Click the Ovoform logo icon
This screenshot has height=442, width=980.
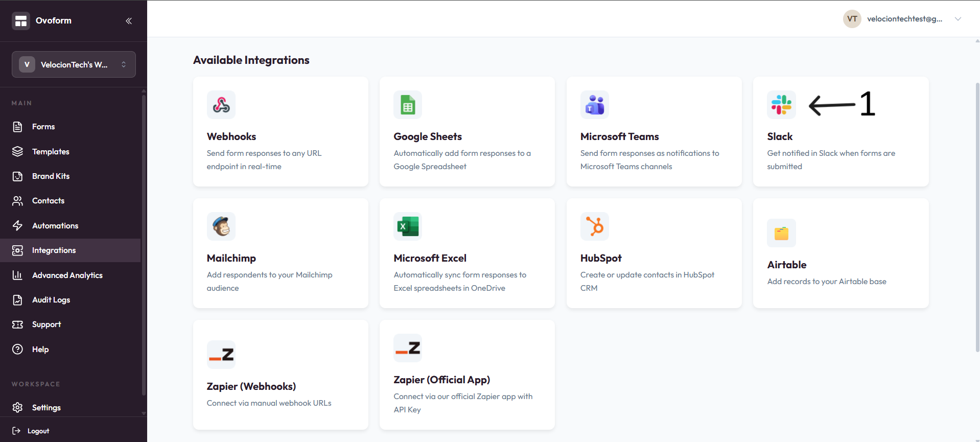click(x=21, y=21)
